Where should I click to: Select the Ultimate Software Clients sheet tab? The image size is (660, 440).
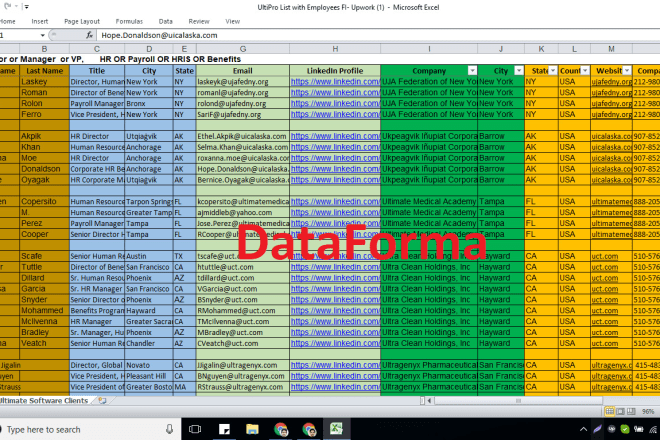(44, 401)
